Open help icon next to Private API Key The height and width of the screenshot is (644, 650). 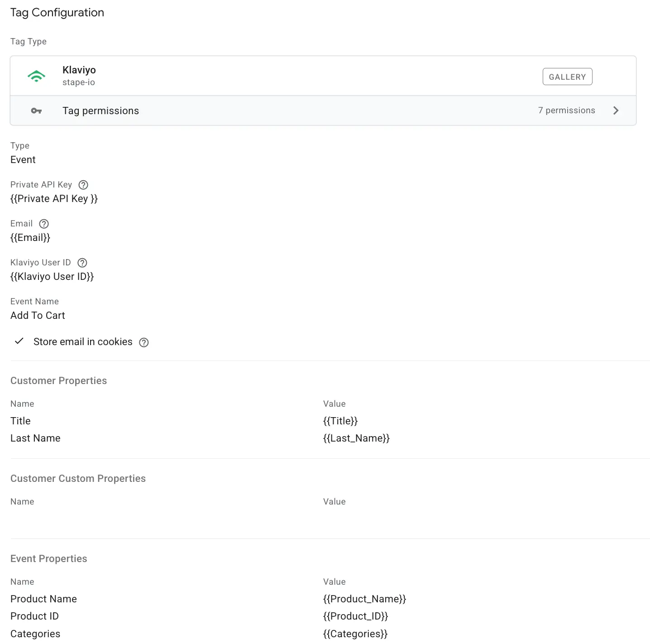[x=83, y=185]
